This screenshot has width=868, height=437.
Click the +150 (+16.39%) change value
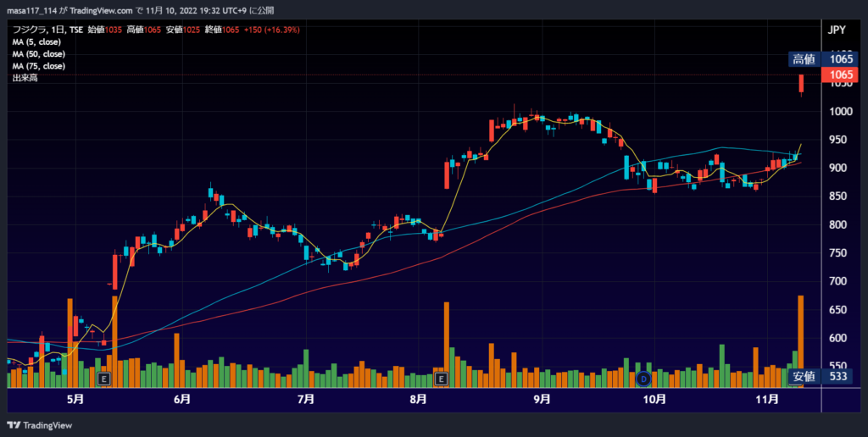272,30
